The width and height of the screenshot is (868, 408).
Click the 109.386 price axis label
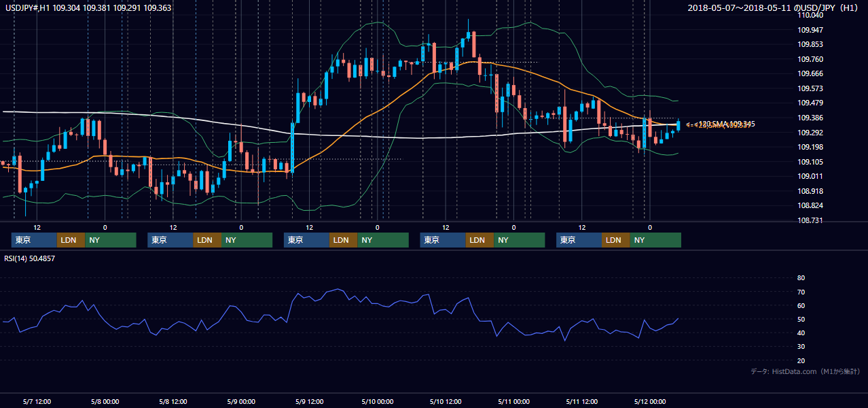tap(810, 118)
